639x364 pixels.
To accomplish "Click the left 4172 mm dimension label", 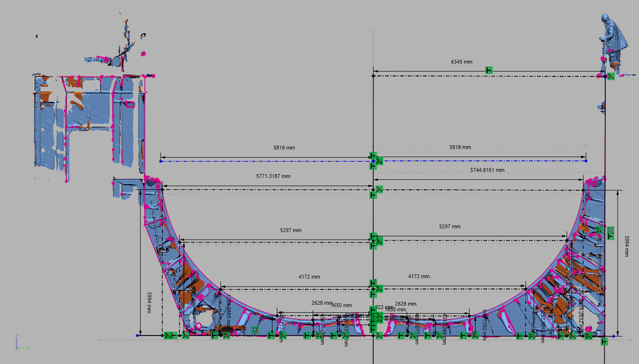I will click(309, 276).
